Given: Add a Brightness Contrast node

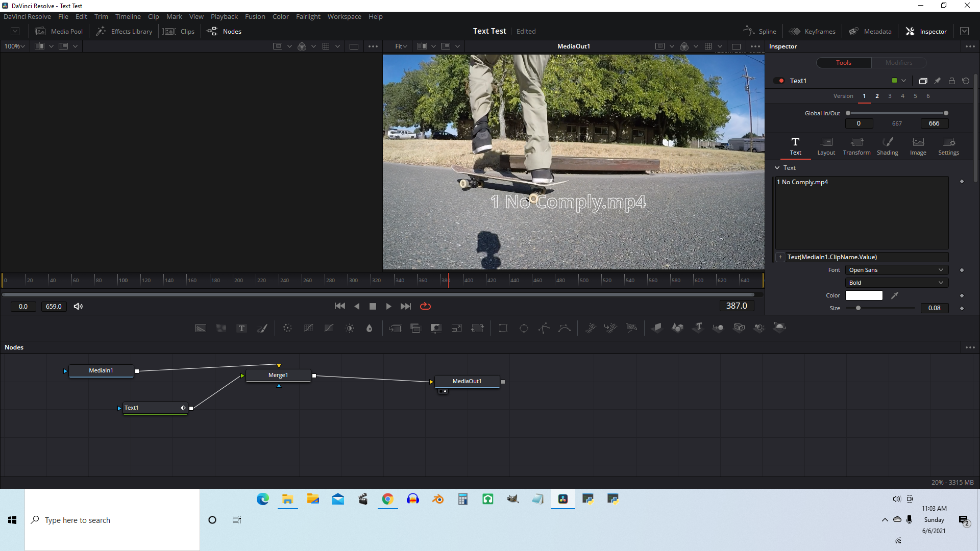Looking at the screenshot, I should pos(350,328).
